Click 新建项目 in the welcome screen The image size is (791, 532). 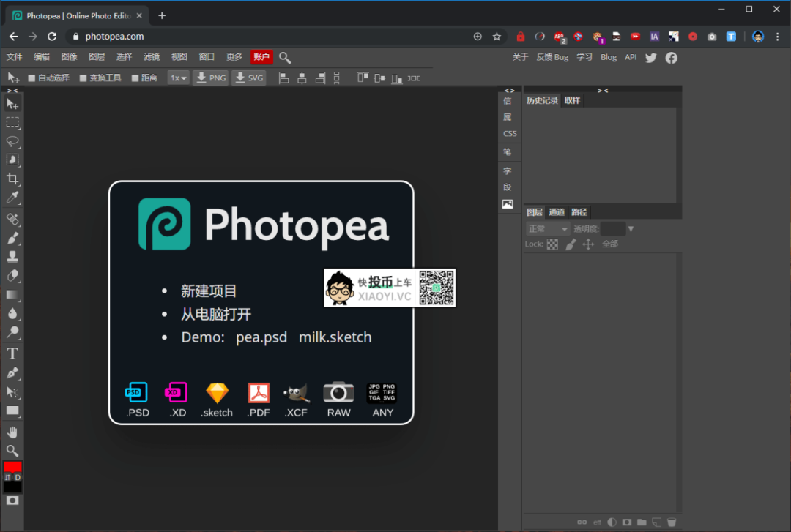pyautogui.click(x=208, y=291)
